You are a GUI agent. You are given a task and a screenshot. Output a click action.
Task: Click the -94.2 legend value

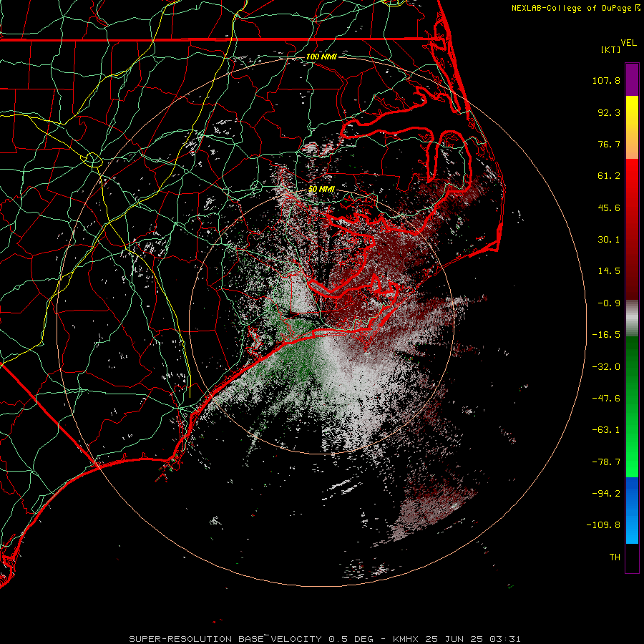(606, 493)
